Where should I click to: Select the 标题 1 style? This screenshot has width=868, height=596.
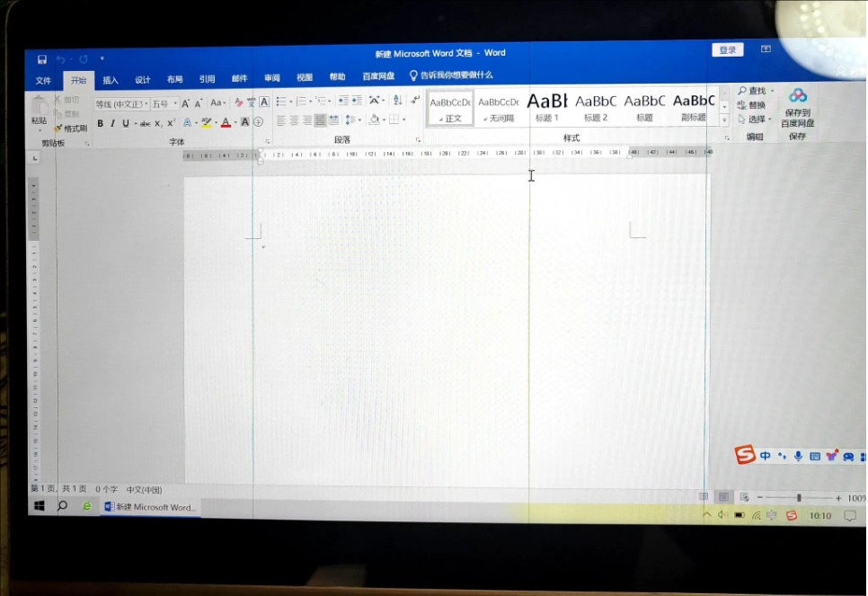(x=547, y=107)
